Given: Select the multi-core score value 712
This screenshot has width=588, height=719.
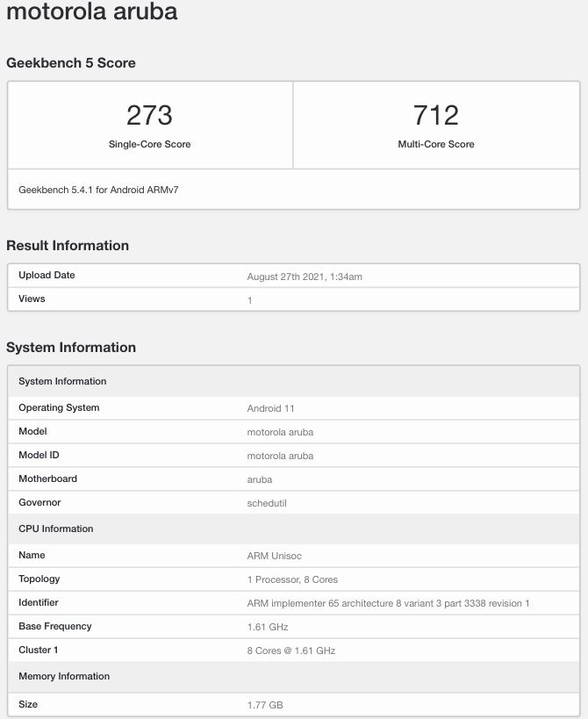Looking at the screenshot, I should tap(435, 115).
